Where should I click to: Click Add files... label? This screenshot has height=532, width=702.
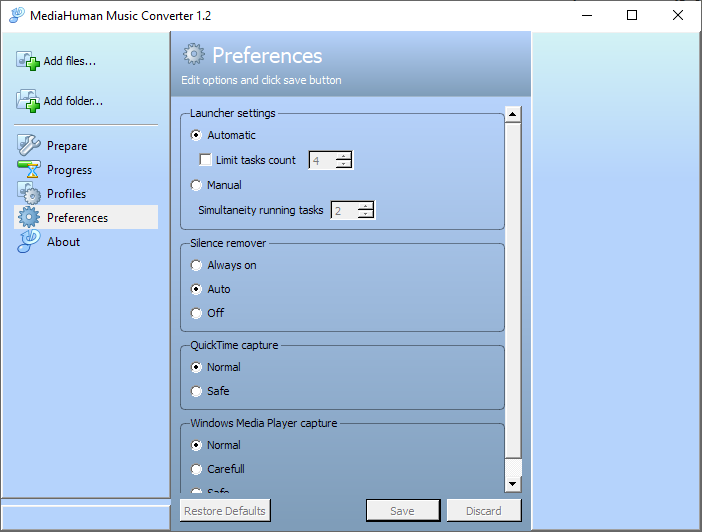(x=70, y=61)
